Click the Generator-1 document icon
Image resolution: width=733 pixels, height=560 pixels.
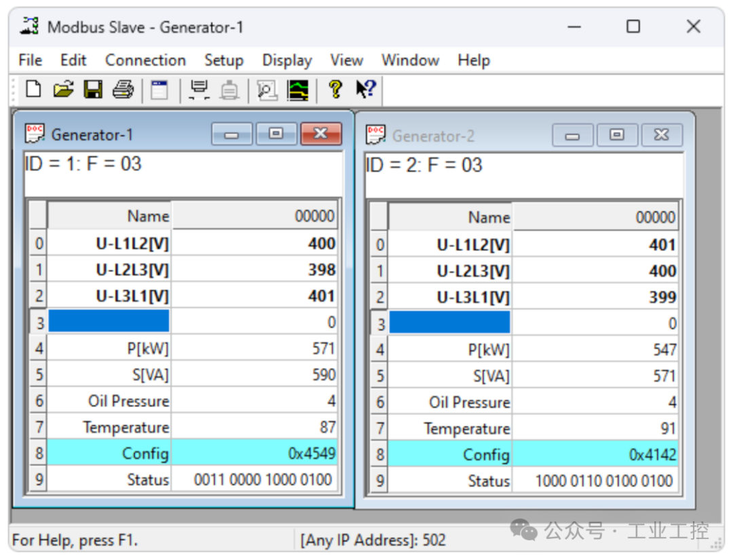tap(35, 134)
